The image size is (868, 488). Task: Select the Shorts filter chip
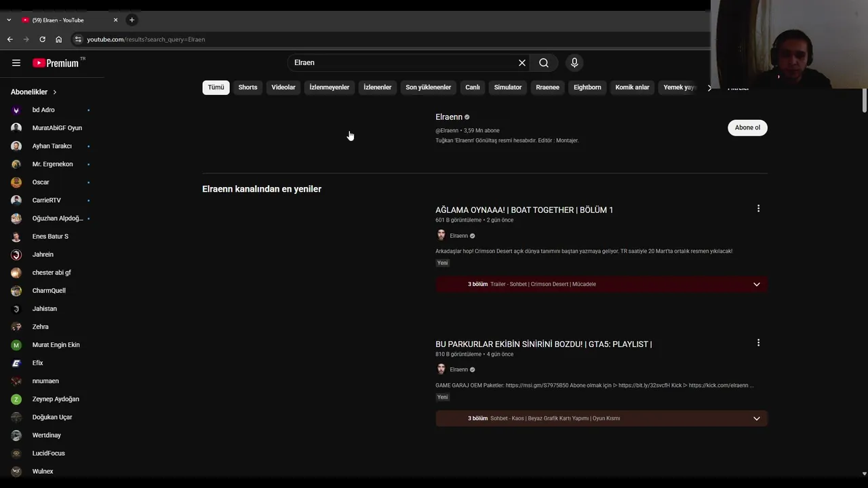(x=248, y=87)
